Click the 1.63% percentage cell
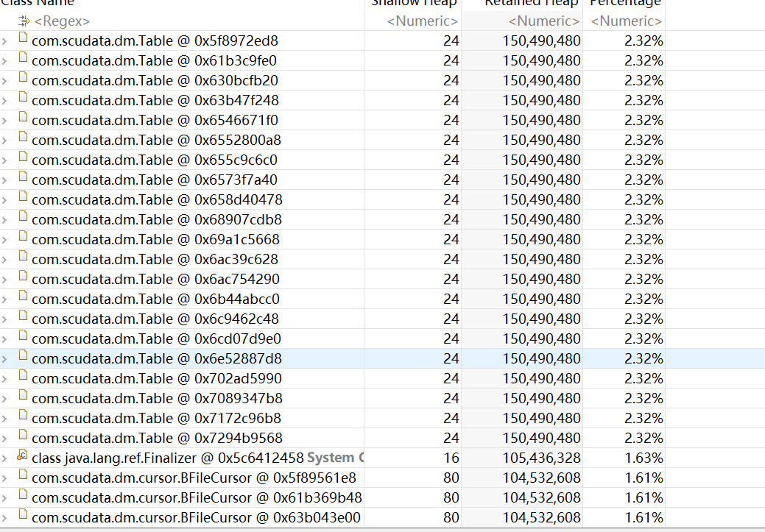 click(x=644, y=458)
